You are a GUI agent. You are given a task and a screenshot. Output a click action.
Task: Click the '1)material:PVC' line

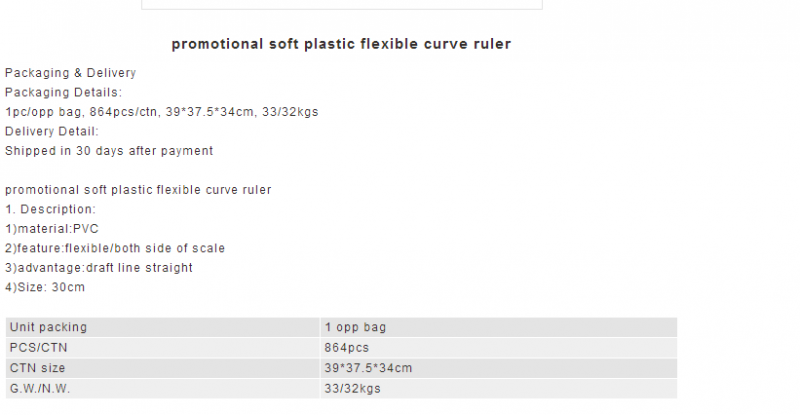click(52, 229)
